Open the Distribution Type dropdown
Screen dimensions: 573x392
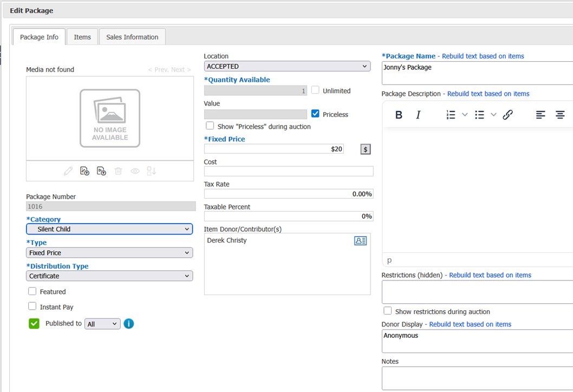(109, 276)
